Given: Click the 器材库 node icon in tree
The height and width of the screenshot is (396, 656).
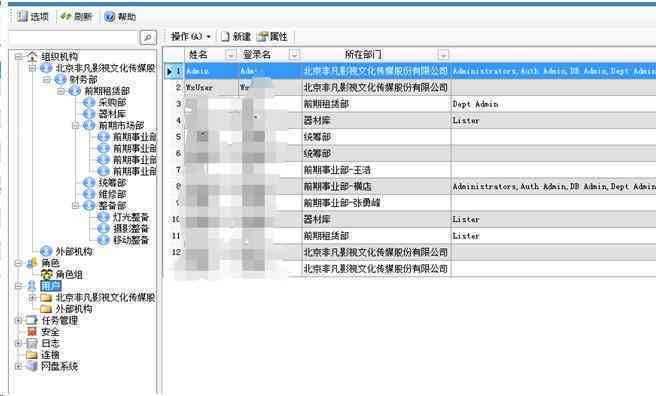Looking at the screenshot, I should coord(89,114).
